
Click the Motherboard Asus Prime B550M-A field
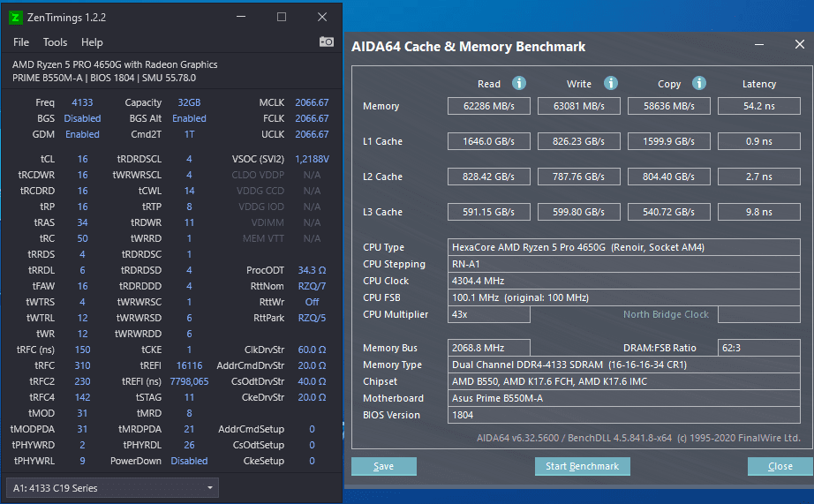click(624, 398)
